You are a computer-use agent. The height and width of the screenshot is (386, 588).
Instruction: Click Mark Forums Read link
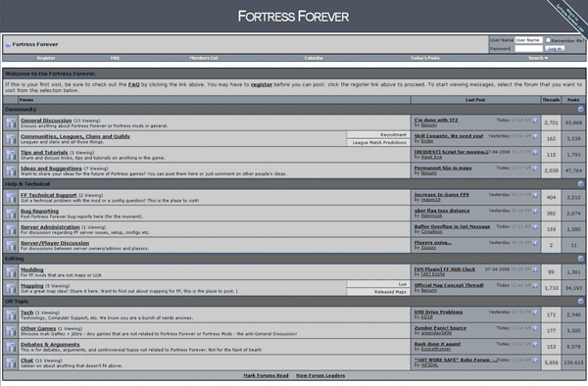click(x=266, y=375)
